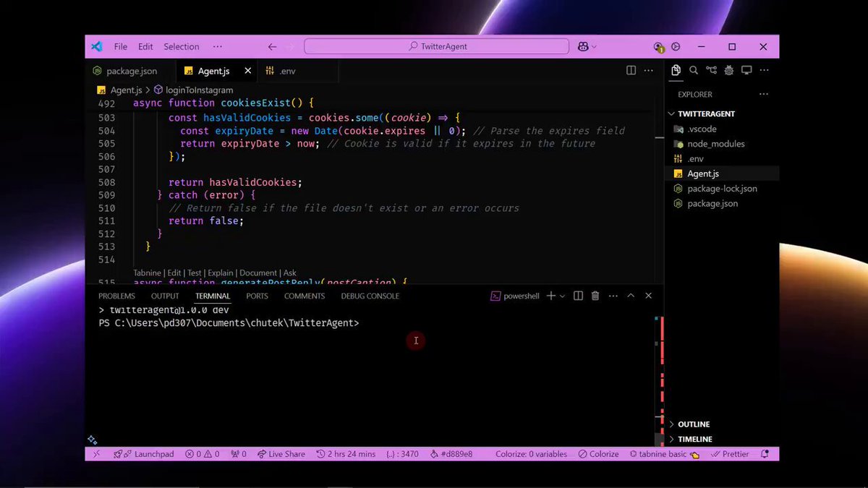The width and height of the screenshot is (868, 488).
Task: Open notifications bell in status bar
Action: pos(765,454)
